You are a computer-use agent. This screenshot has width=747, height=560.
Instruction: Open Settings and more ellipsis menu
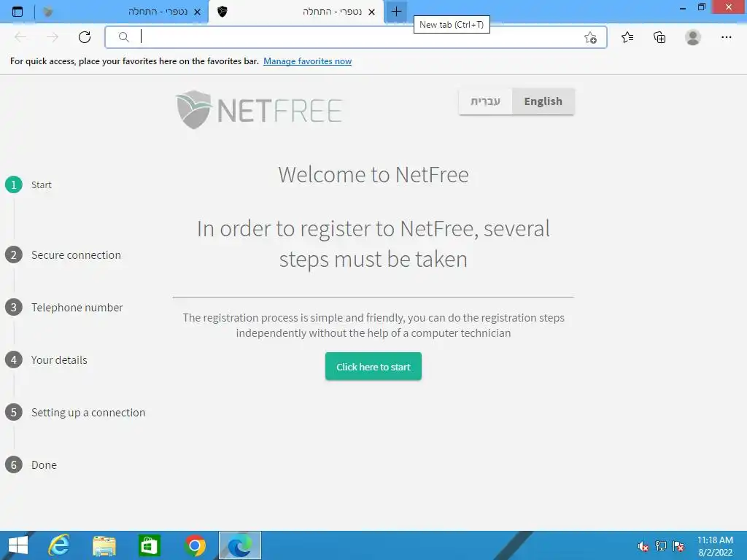coord(726,37)
